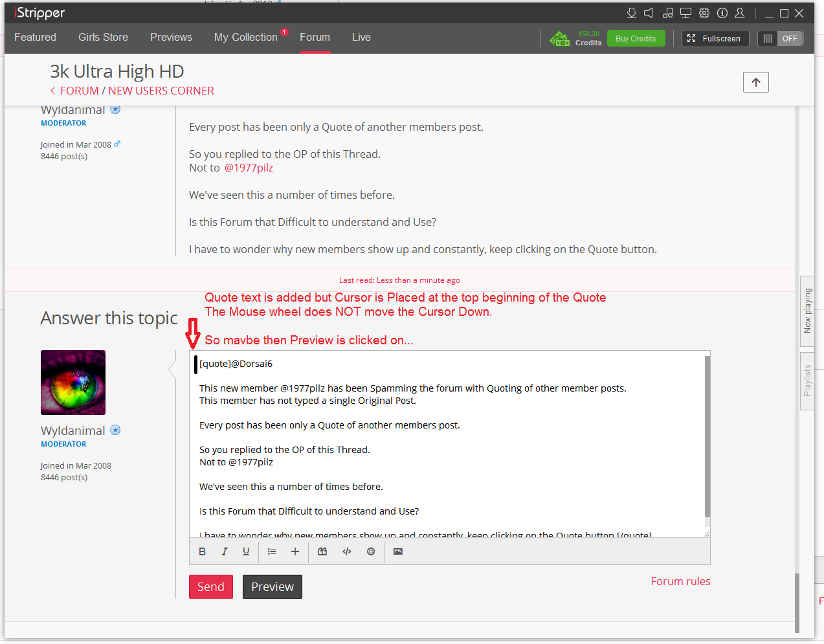The image size is (824, 644).
Task: Apply underline formatting in reply editor
Action: (x=246, y=551)
